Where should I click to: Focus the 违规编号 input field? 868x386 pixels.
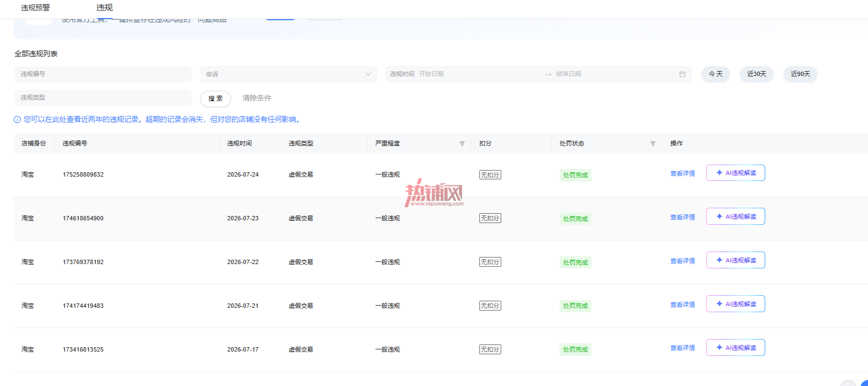pos(103,74)
